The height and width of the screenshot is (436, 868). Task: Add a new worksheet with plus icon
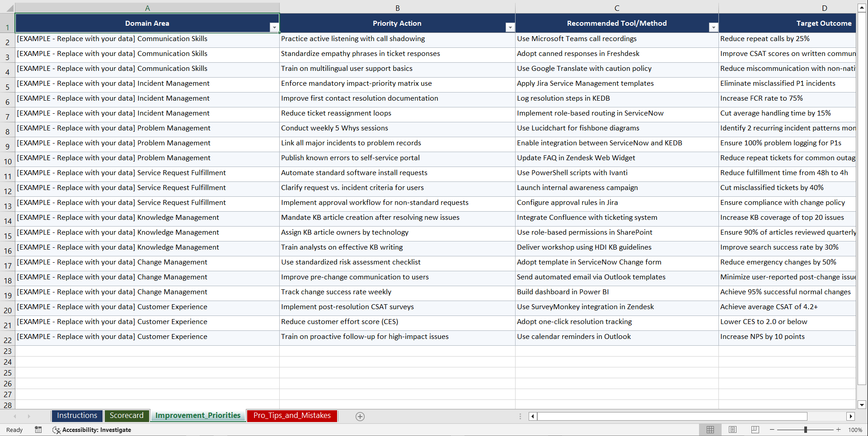(360, 416)
